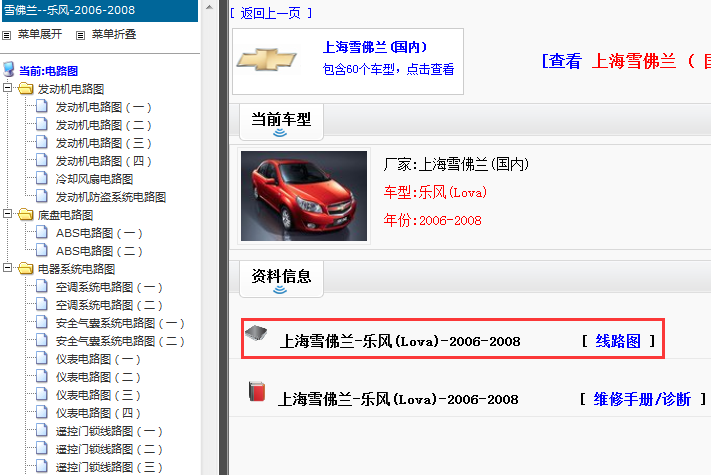Screen dimensions: 711x475
Task: Click the left panel scrollbar up arrow
Action: pyautogui.click(x=209, y=7)
